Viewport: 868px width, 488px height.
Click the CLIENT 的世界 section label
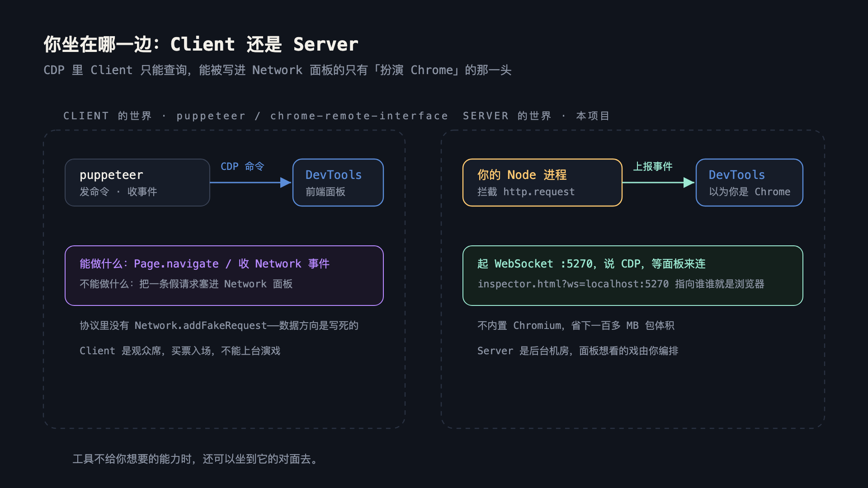tap(256, 116)
